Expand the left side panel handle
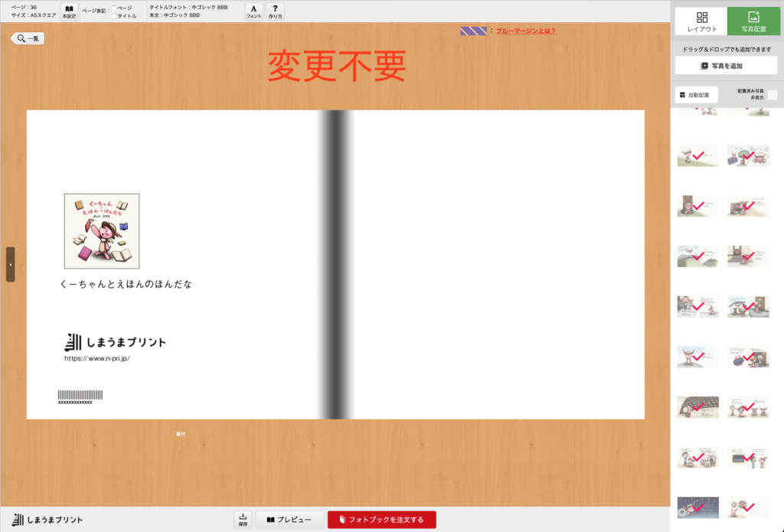 (10, 264)
